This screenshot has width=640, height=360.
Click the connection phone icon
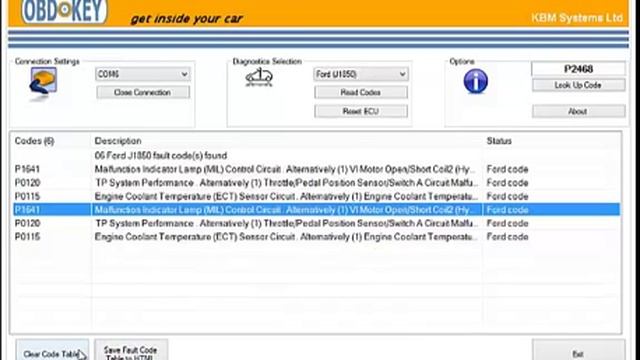(43, 83)
